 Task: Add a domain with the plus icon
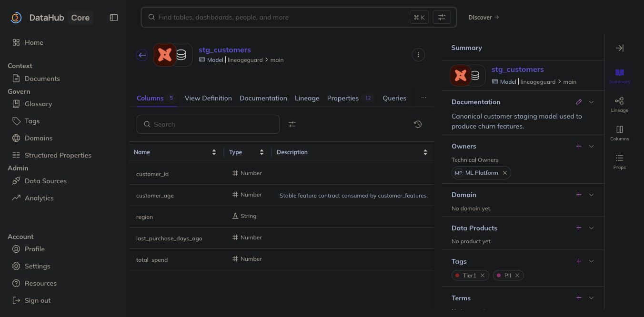pyautogui.click(x=579, y=195)
